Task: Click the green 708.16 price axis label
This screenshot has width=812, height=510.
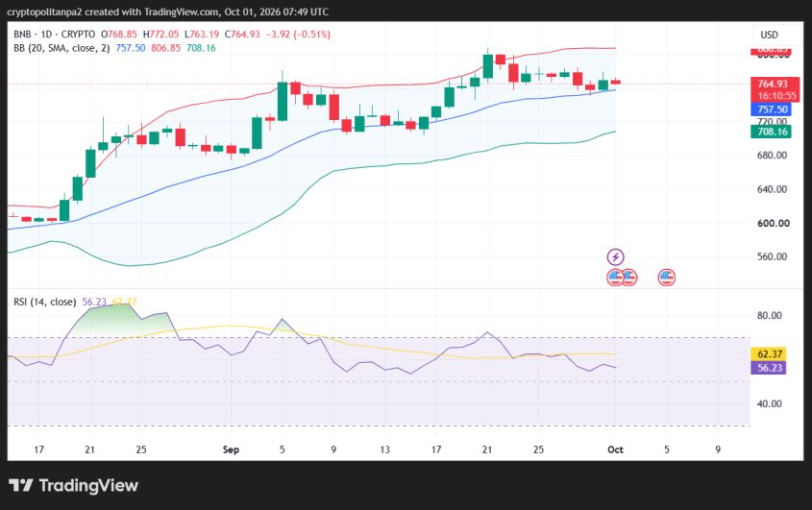Action: pos(771,132)
